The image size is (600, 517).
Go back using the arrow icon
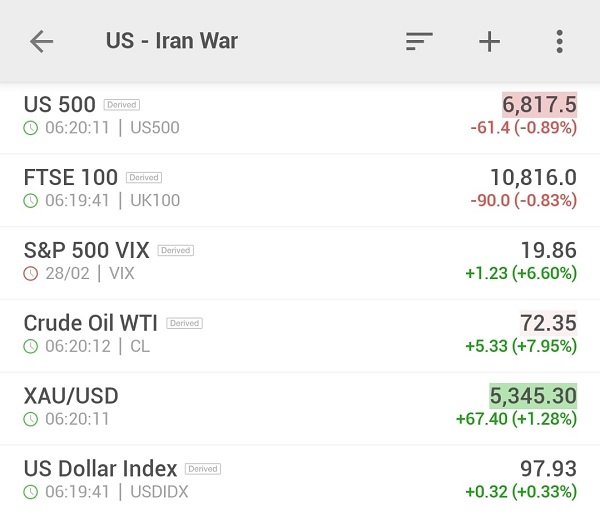pyautogui.click(x=41, y=41)
